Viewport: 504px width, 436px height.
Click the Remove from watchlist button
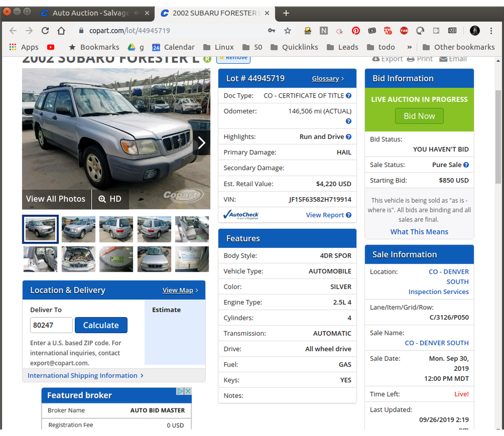(233, 59)
